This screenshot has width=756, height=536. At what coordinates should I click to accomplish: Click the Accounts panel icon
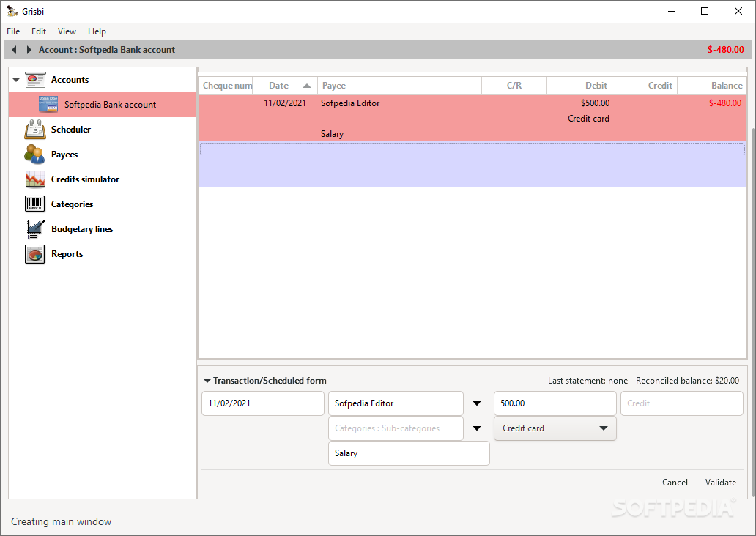[x=35, y=80]
